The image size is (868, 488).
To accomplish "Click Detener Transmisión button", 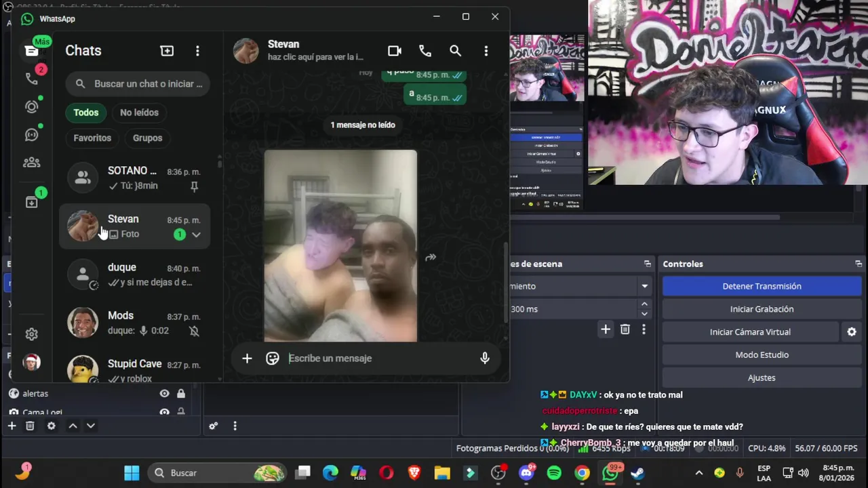I will coord(762,286).
